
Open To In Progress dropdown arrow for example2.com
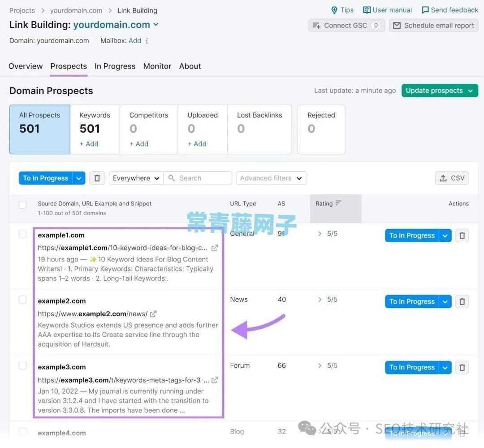tap(445, 301)
